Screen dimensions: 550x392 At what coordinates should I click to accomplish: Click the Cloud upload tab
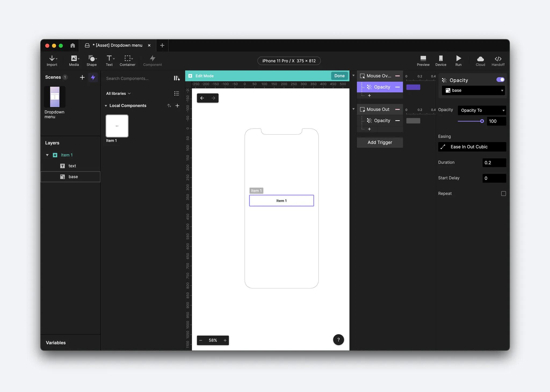(x=480, y=60)
